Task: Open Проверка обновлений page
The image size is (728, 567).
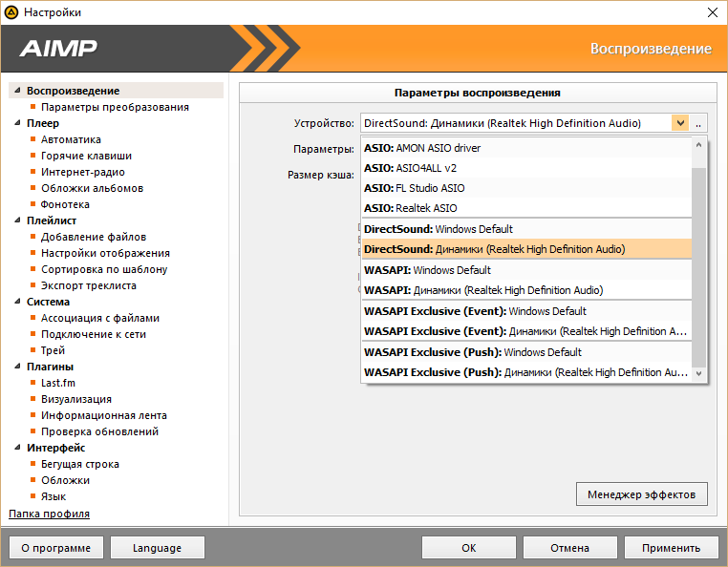Action: (99, 431)
